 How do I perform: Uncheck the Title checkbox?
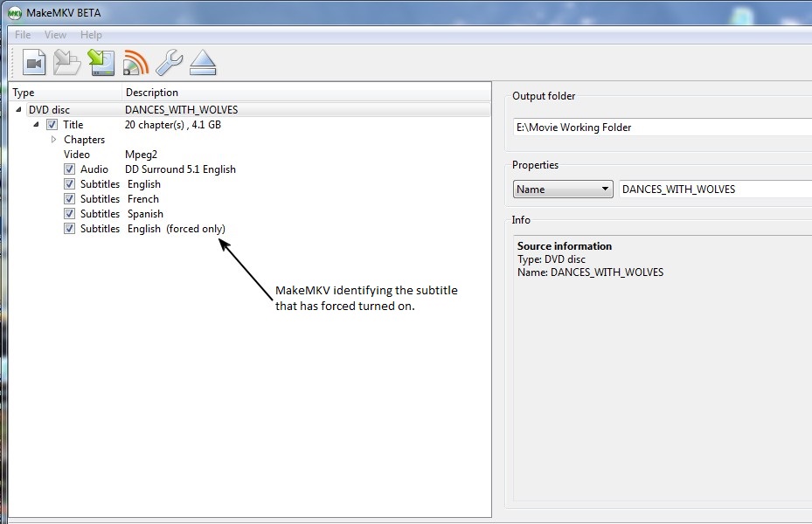52,125
